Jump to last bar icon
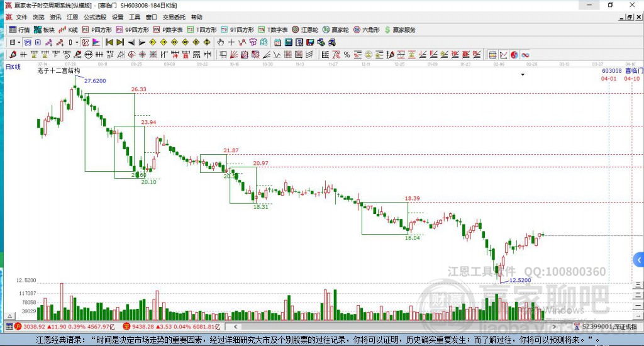The height and width of the screenshot is (346, 644). point(120,42)
